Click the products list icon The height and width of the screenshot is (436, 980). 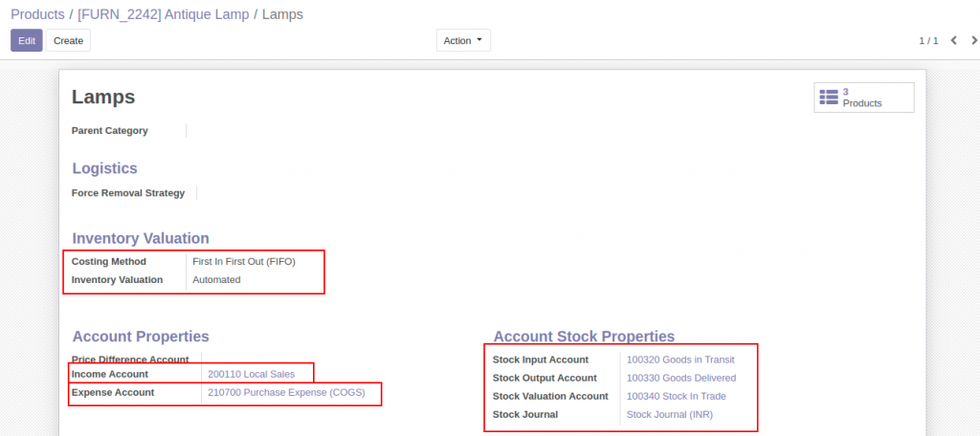coord(829,98)
